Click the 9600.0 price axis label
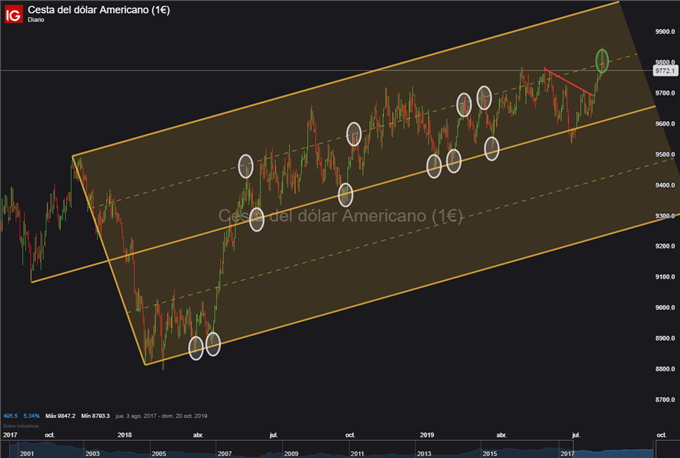This screenshot has height=458, width=680. coord(665,124)
